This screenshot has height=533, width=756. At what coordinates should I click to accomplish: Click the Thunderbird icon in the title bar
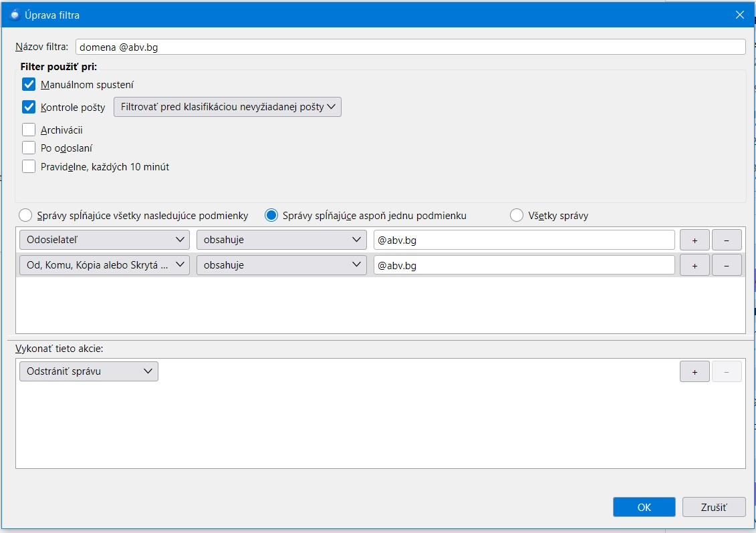pyautogui.click(x=15, y=15)
